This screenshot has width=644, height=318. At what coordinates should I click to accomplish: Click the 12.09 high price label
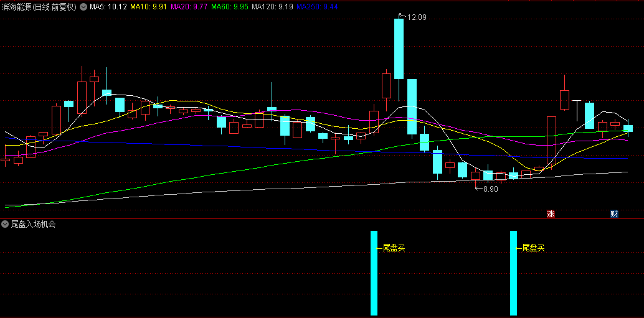pos(417,17)
